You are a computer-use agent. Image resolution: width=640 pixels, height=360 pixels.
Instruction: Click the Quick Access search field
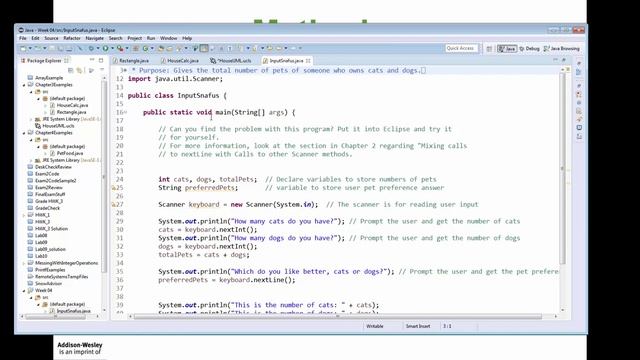tap(461, 48)
